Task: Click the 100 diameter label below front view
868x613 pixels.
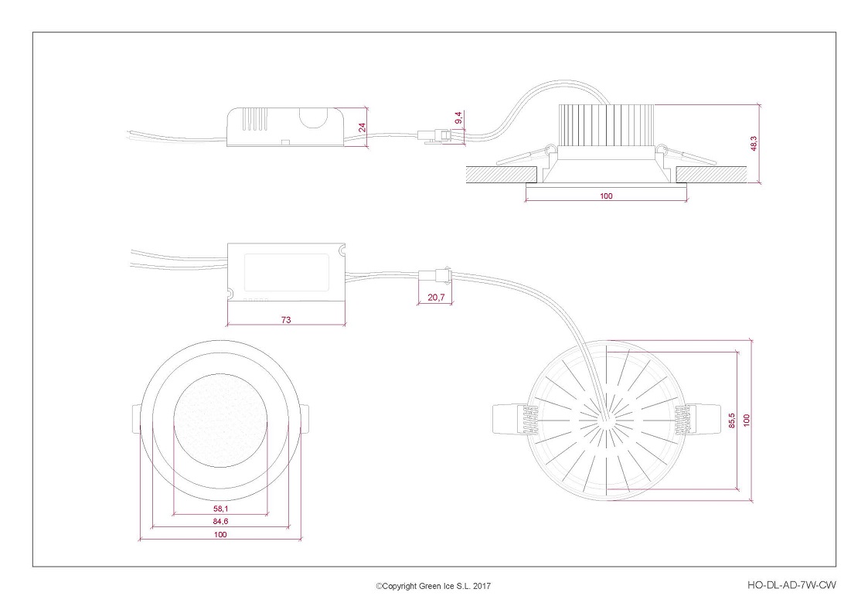Action: [220, 534]
